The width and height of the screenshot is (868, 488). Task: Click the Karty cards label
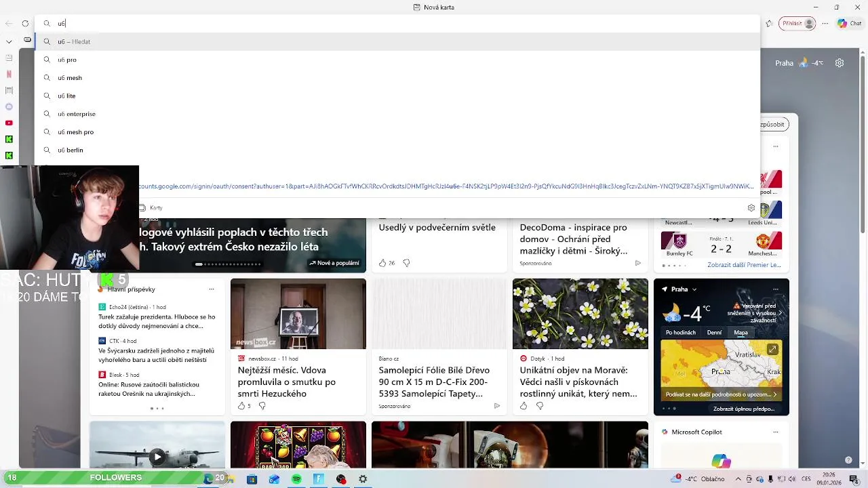pos(156,208)
